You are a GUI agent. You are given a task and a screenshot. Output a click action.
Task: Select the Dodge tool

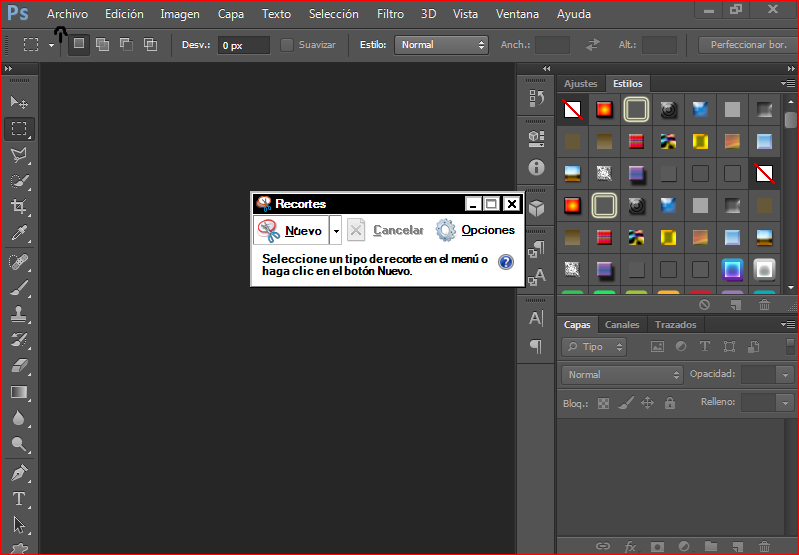coord(19,444)
